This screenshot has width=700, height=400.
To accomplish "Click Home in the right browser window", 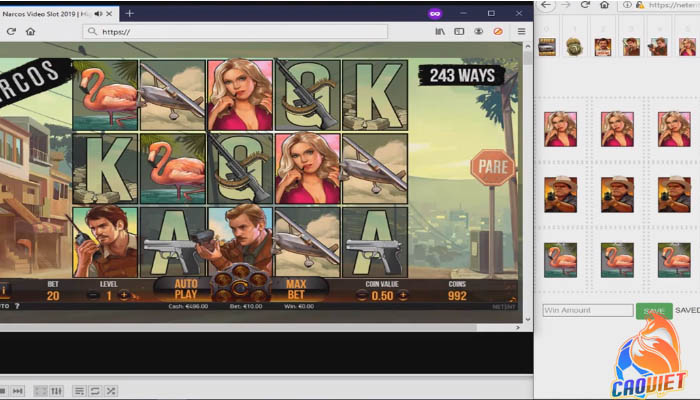I will pyautogui.click(x=604, y=5).
